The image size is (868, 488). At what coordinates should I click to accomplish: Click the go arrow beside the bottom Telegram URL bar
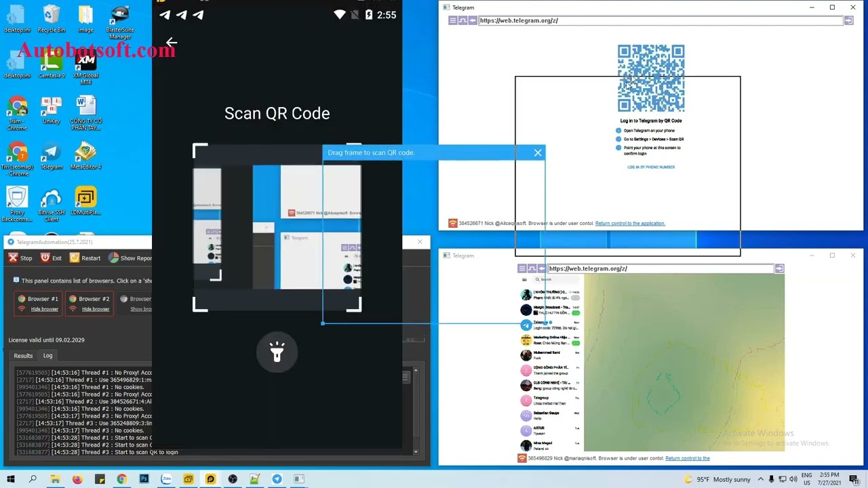779,268
